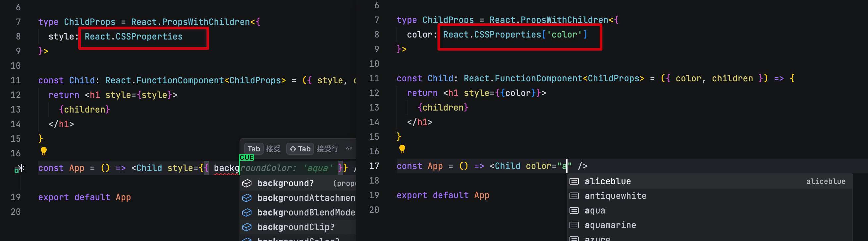Click line number 17 in right editor gutter

pos(374,166)
